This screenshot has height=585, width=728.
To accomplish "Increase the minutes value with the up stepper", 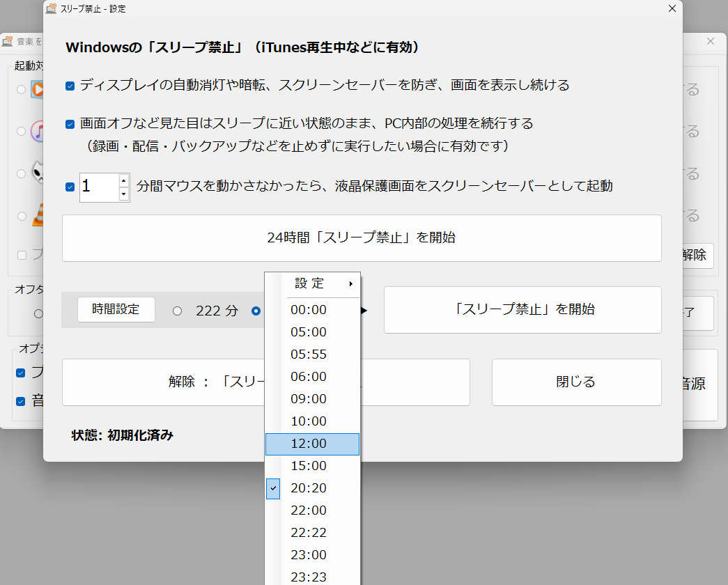I will 124,181.
